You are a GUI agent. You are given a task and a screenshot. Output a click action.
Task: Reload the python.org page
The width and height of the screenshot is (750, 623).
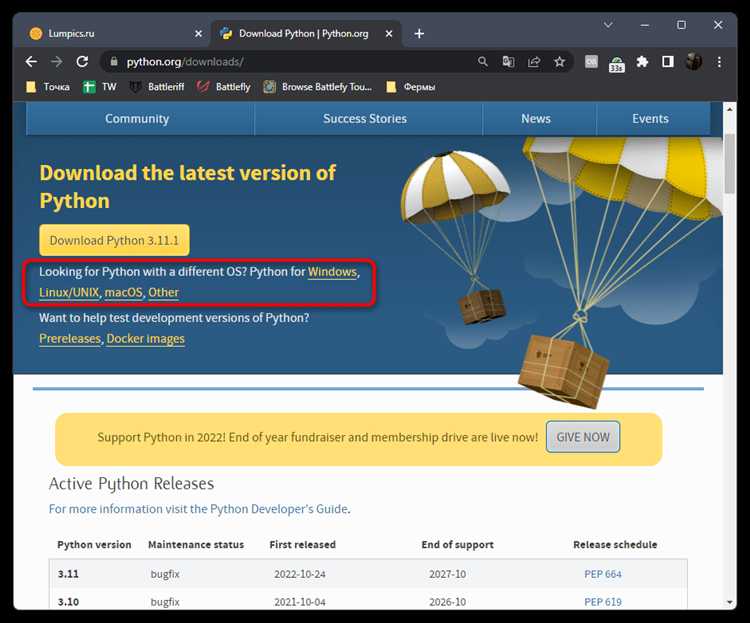(x=82, y=62)
